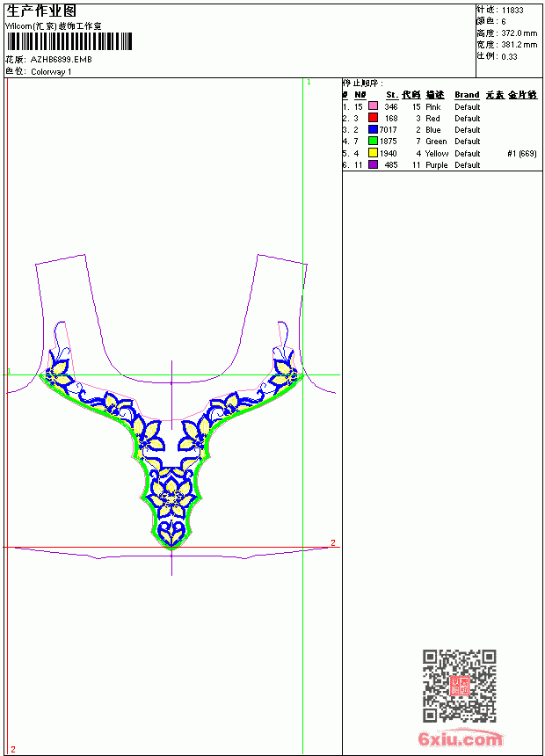This screenshot has height=756, width=545.
Task: Click the Colorway 1 label
Action: [51, 72]
